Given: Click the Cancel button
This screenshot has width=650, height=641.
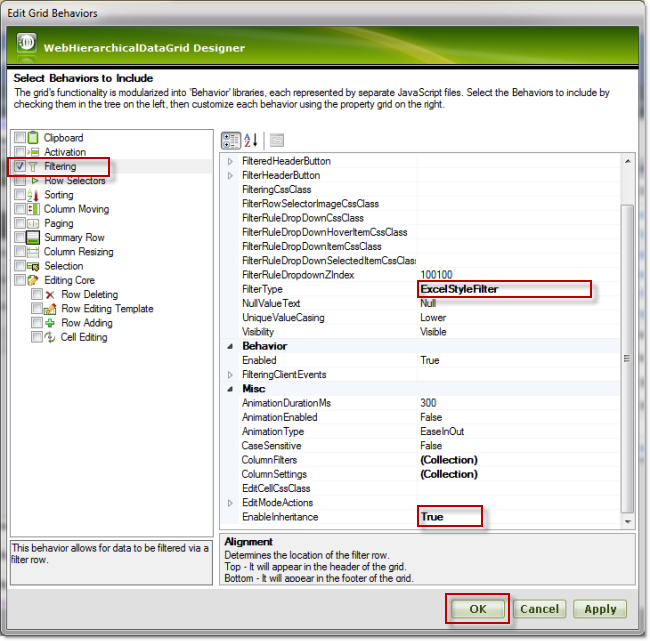Looking at the screenshot, I should point(539,608).
